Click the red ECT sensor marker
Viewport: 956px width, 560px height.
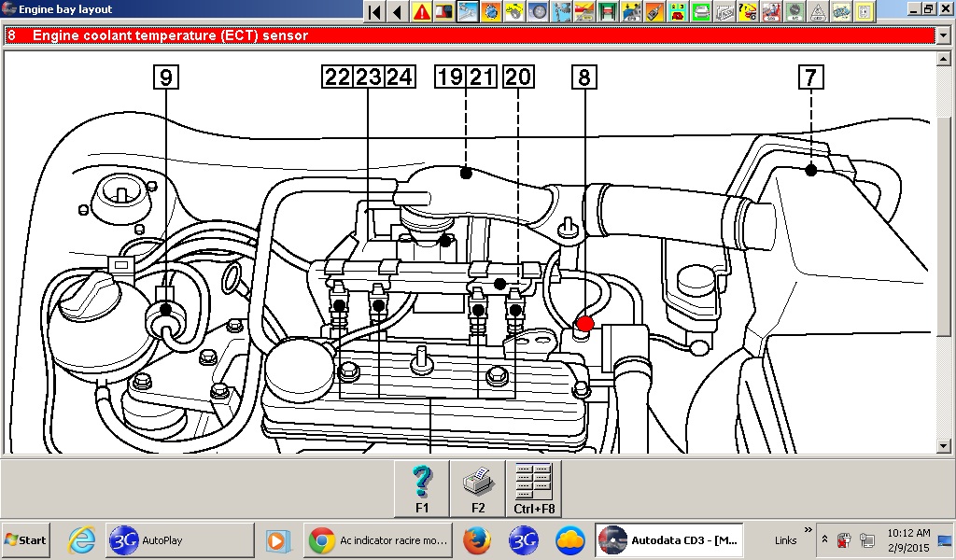[585, 324]
